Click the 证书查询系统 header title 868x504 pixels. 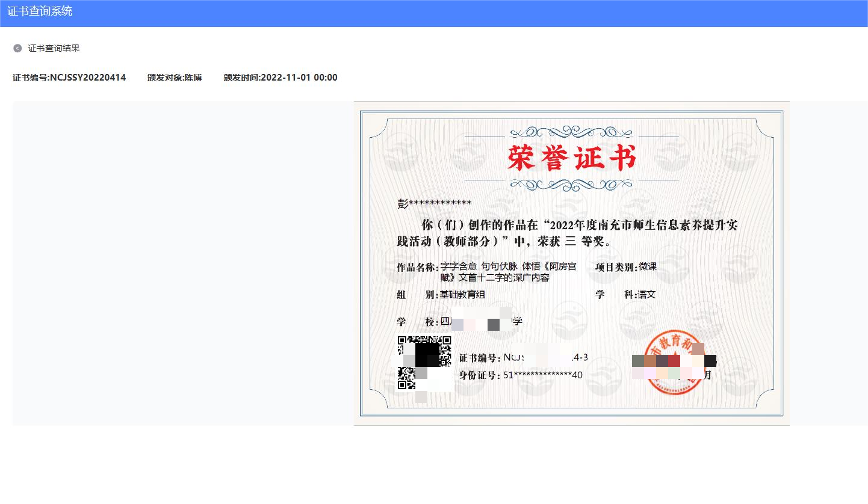(40, 11)
